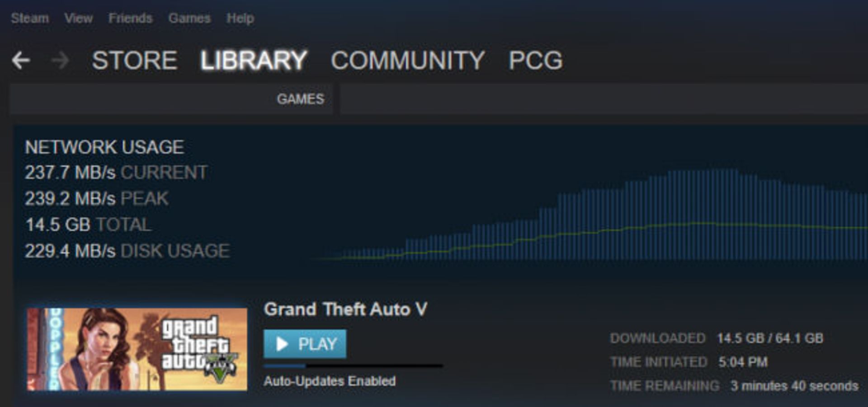Open the PCG profile section
The height and width of the screenshot is (407, 868).
(x=536, y=60)
